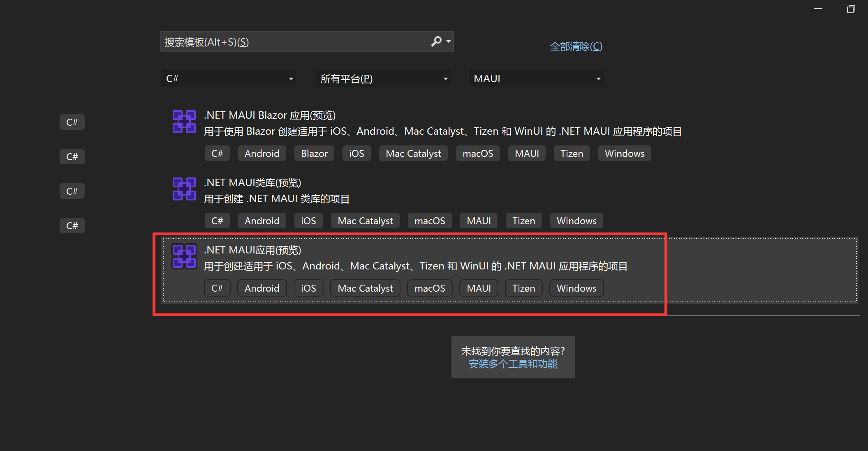
Task: Select the .NET MAUI应用 template icon
Action: [184, 256]
